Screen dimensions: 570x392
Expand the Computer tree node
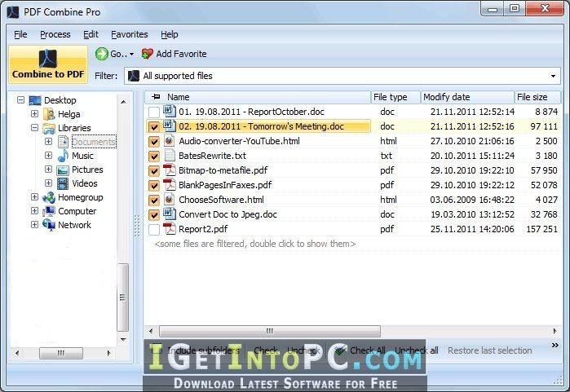[x=34, y=211]
